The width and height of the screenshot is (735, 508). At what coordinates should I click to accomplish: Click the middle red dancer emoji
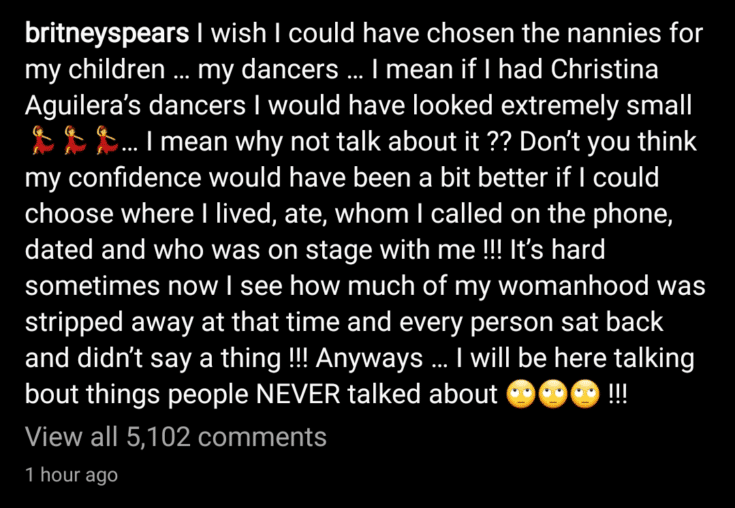pyautogui.click(x=75, y=140)
